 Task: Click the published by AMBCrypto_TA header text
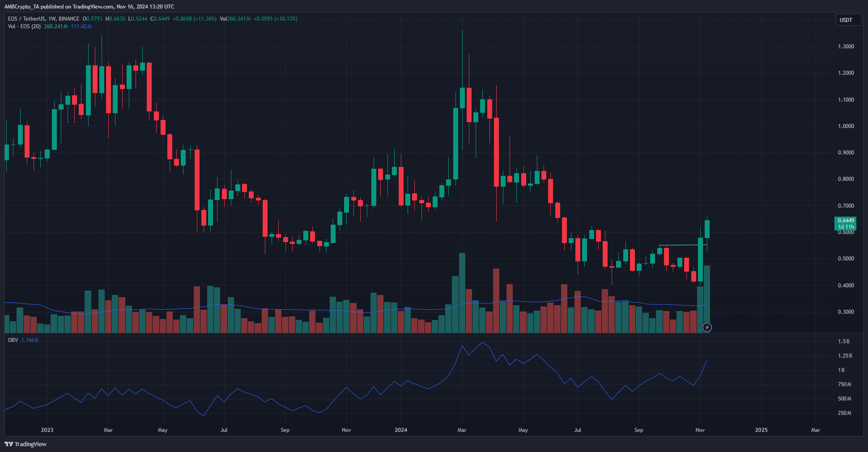pyautogui.click(x=89, y=7)
